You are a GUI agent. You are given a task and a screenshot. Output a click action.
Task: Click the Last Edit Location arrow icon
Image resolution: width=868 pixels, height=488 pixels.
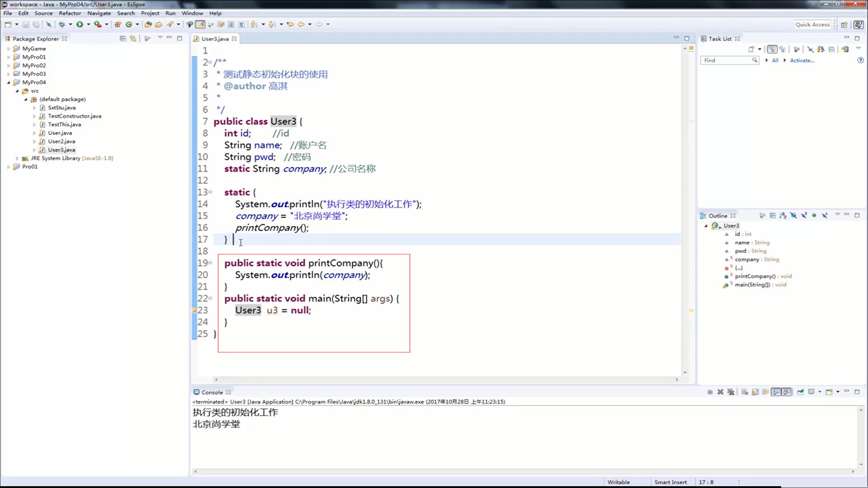pos(290,24)
